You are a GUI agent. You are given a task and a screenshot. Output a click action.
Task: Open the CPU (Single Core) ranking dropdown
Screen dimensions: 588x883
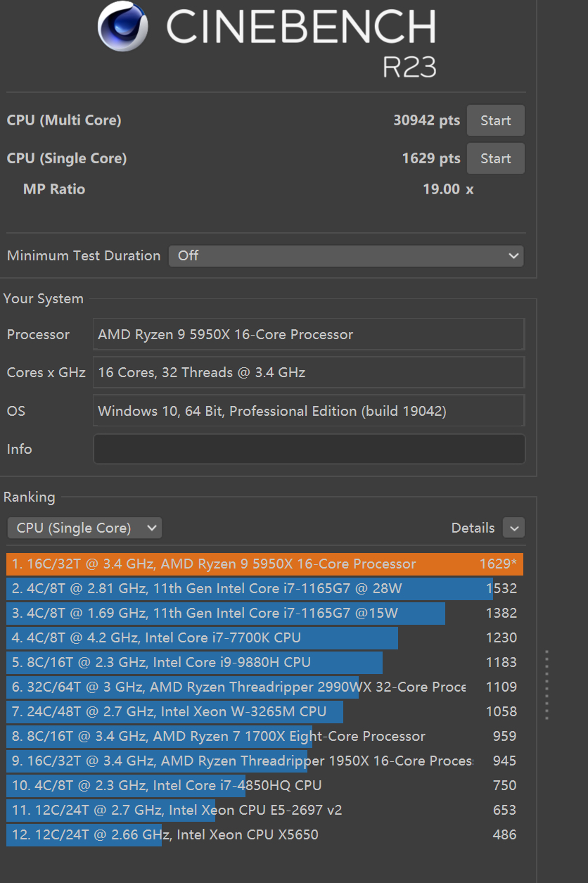click(x=84, y=528)
